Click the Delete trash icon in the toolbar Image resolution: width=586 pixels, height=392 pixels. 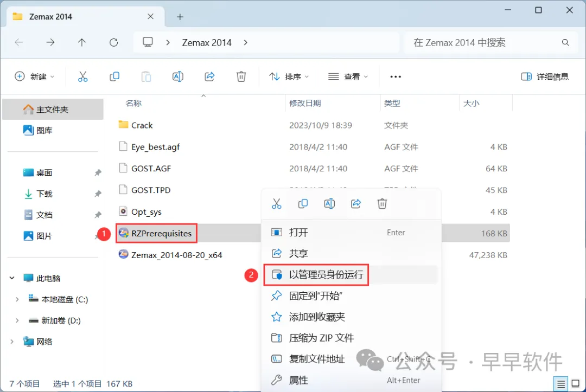click(241, 76)
